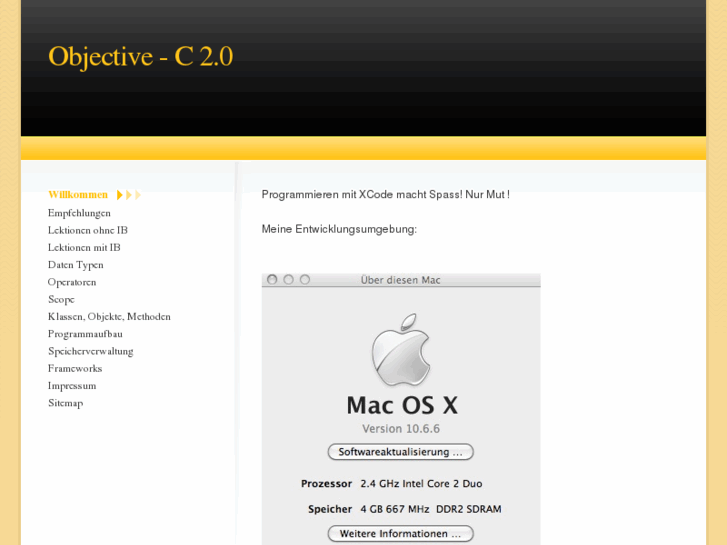
Task: Click the 'Meine Entwicklungsumgebung:' text
Action: click(339, 229)
